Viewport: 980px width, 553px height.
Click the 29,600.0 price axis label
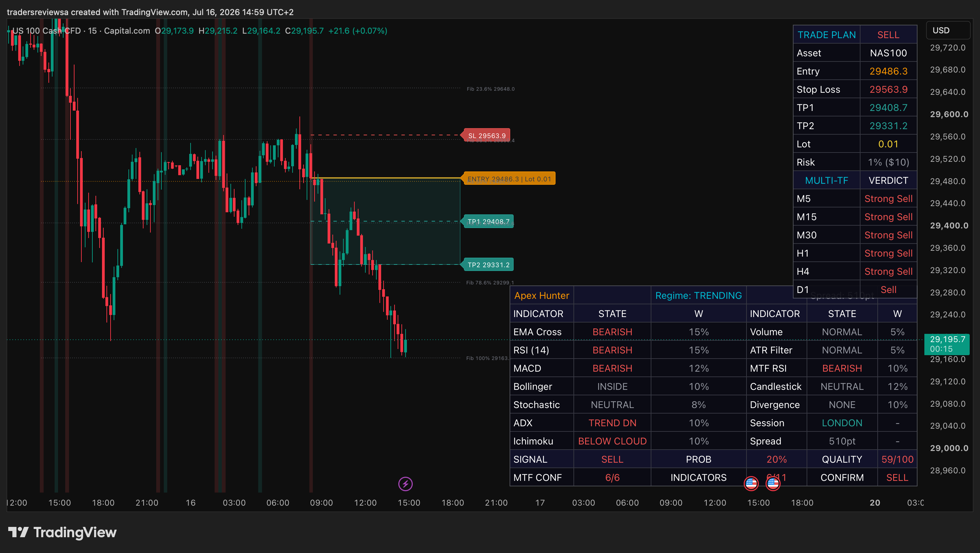(949, 114)
